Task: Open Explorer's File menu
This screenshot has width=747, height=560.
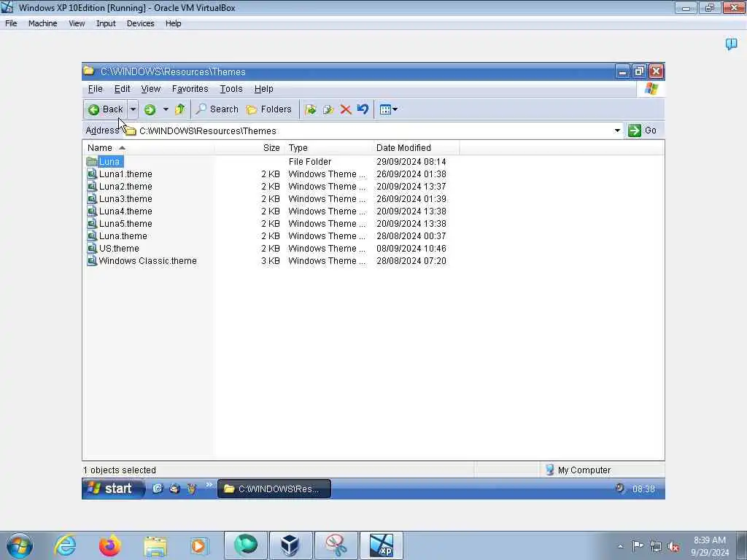Action: tap(96, 89)
